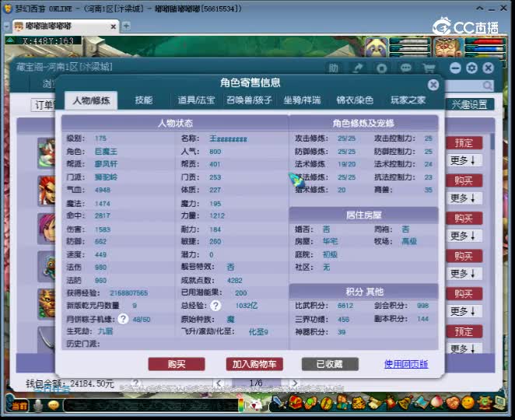Click the magnifier search icon in 藏宝阁
The width and height of the screenshot is (515, 420).
[488, 86]
